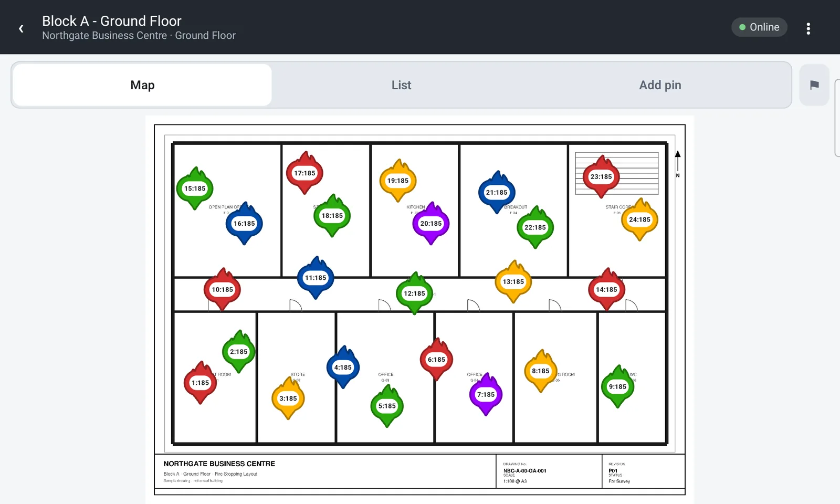840x504 pixels.
Task: Select yellow fire pin 19:185
Action: click(398, 181)
